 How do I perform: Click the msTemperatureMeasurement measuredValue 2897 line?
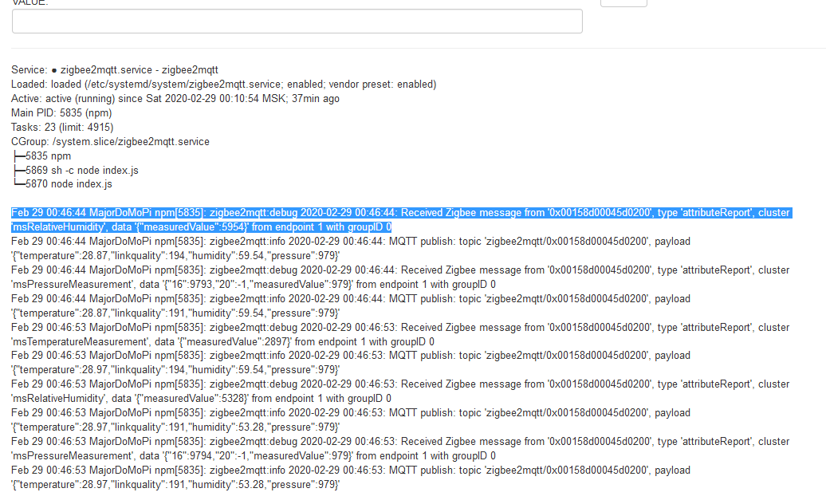tap(222, 342)
